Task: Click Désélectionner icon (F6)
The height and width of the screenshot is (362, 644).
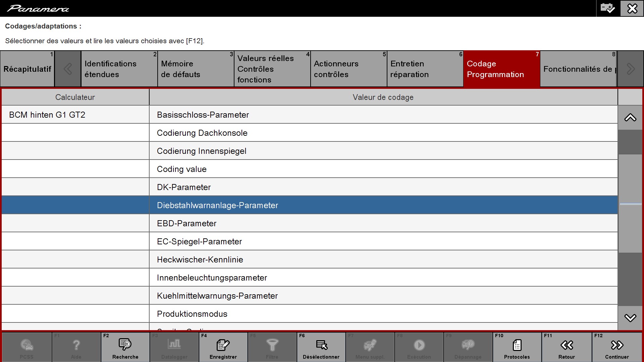Action: 321,347
